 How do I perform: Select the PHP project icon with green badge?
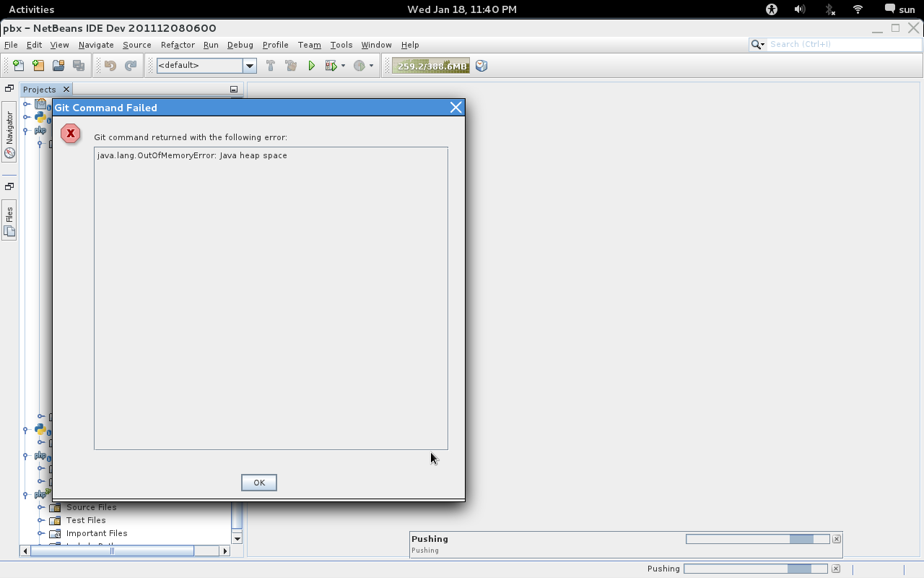pos(41,494)
